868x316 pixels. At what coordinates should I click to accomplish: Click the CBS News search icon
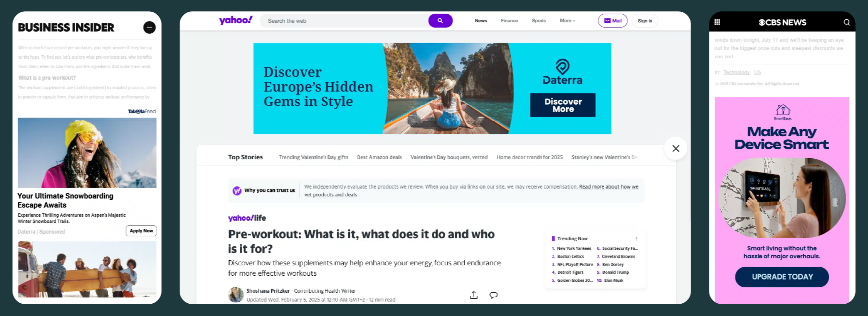tap(846, 22)
